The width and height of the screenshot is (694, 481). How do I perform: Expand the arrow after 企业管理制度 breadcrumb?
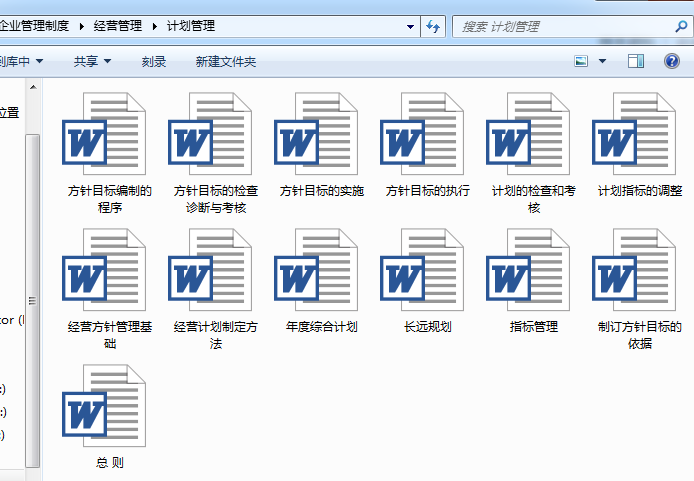pos(81,27)
